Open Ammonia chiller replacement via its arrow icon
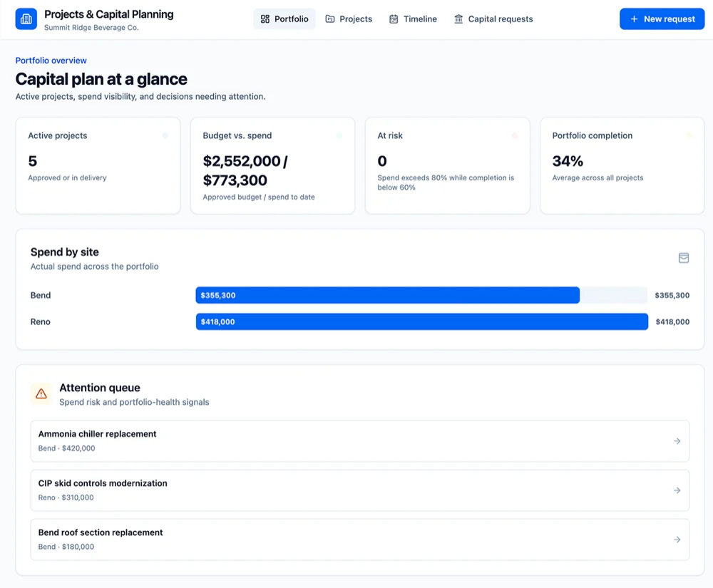Screen dimensions: 713x588 point(677,441)
